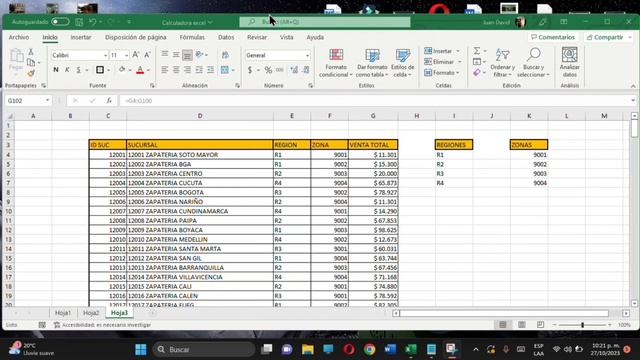Image resolution: width=640 pixels, height=360 pixels.
Task: Select the whole sheet via corner triangle
Action: [x=9, y=116]
